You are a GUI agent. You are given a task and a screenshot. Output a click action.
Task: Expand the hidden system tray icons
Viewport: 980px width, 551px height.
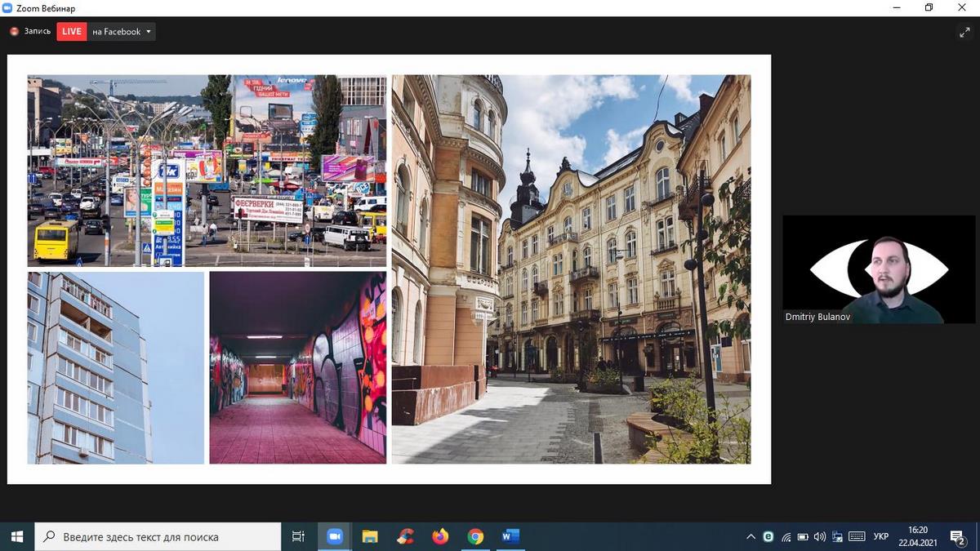(x=751, y=536)
